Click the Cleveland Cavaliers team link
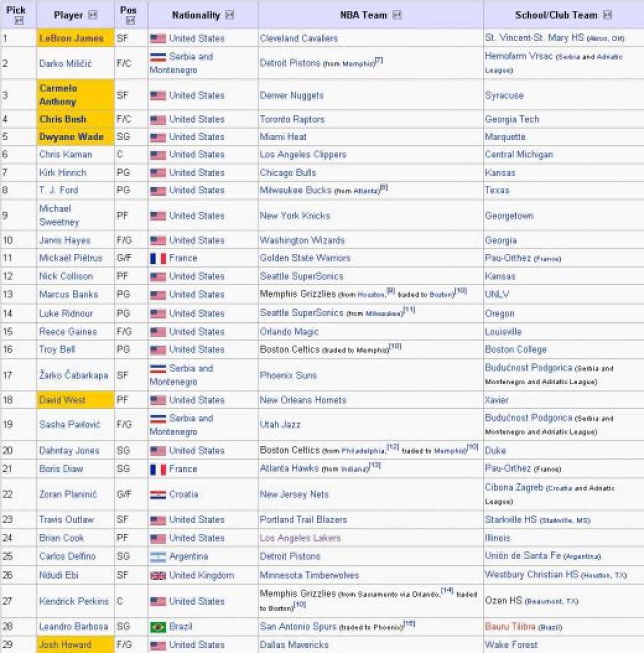This screenshot has height=653, width=644. coord(299,38)
